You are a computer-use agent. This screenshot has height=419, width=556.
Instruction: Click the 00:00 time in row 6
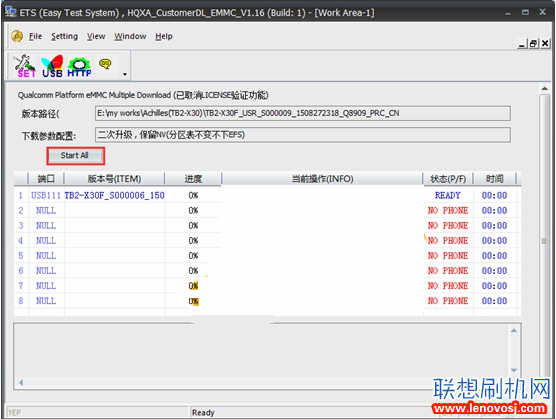click(494, 271)
